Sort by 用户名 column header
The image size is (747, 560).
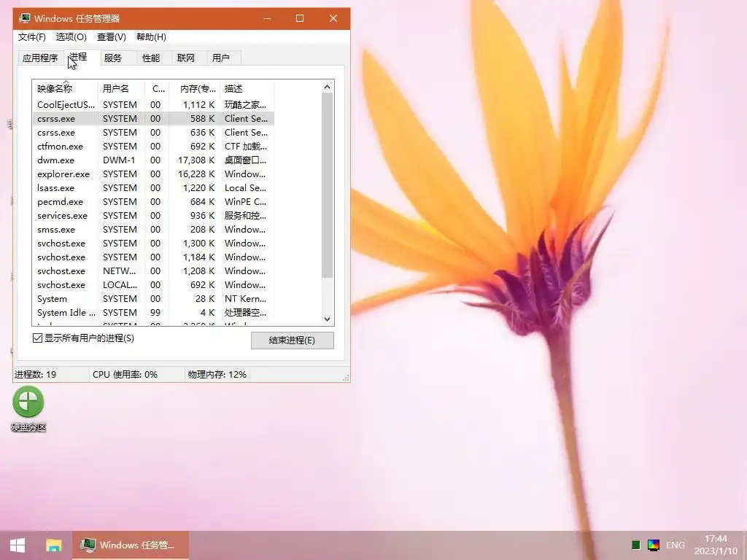point(122,88)
